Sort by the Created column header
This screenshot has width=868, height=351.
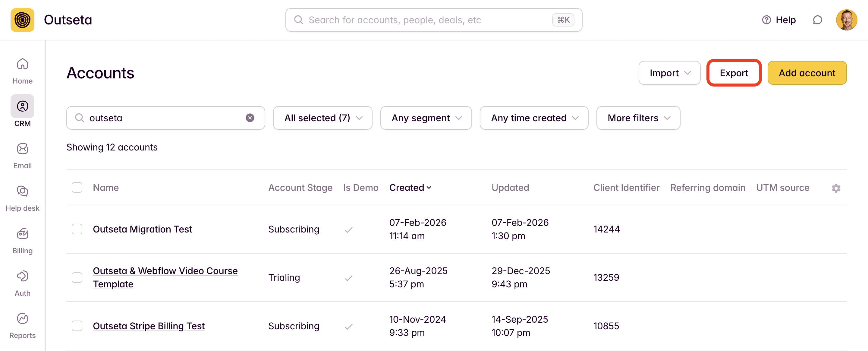point(410,188)
